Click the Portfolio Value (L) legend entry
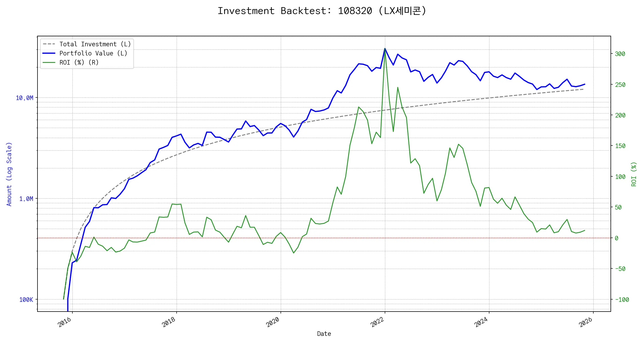 click(x=93, y=53)
